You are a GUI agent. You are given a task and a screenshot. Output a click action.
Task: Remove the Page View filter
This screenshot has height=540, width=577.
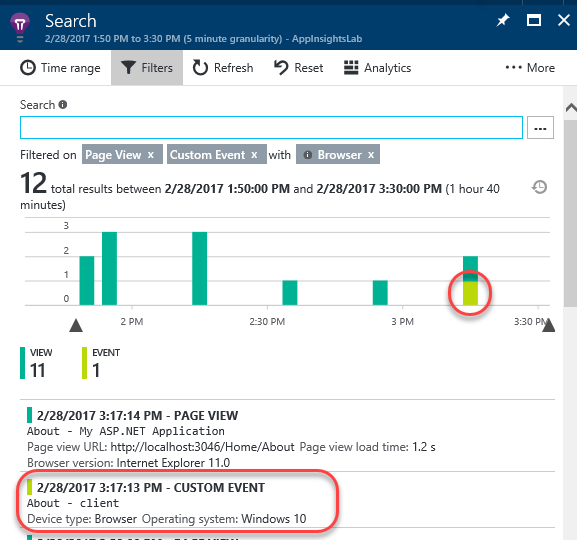tap(151, 155)
